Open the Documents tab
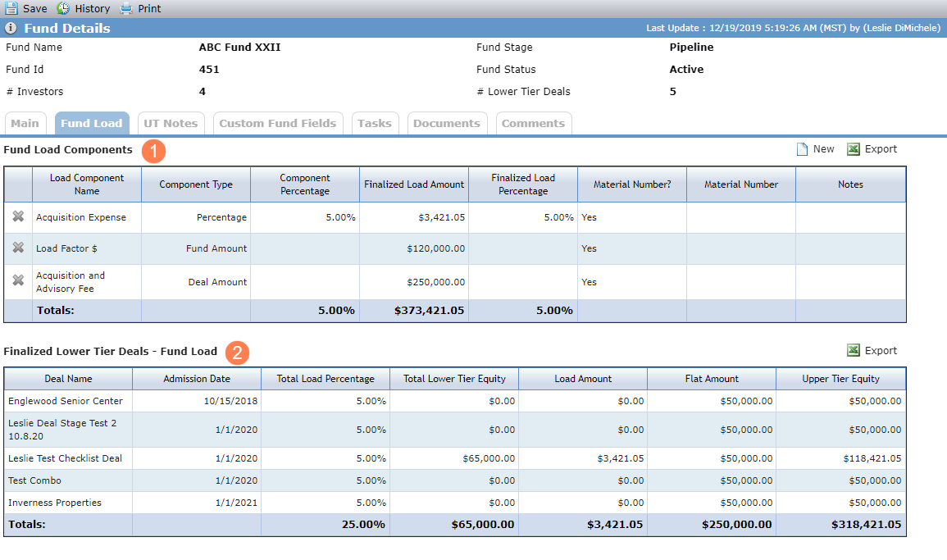947x560 pixels. pos(447,123)
